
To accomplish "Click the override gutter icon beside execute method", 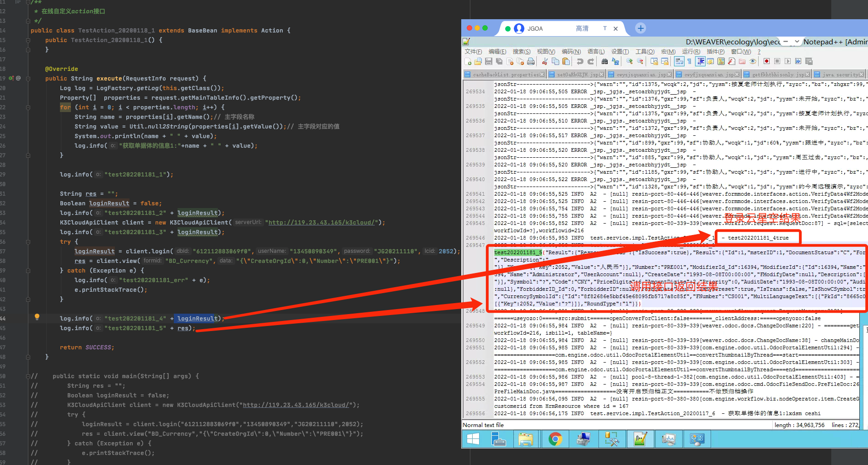I will (11, 78).
